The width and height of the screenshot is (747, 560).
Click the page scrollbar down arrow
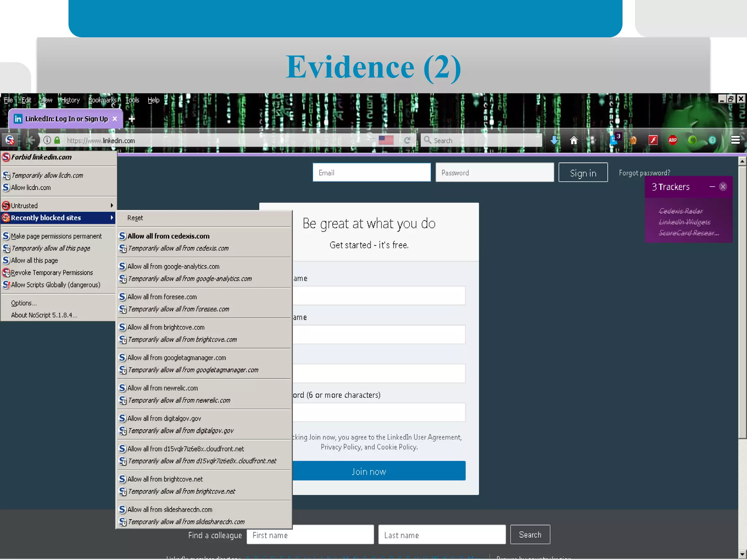742,554
